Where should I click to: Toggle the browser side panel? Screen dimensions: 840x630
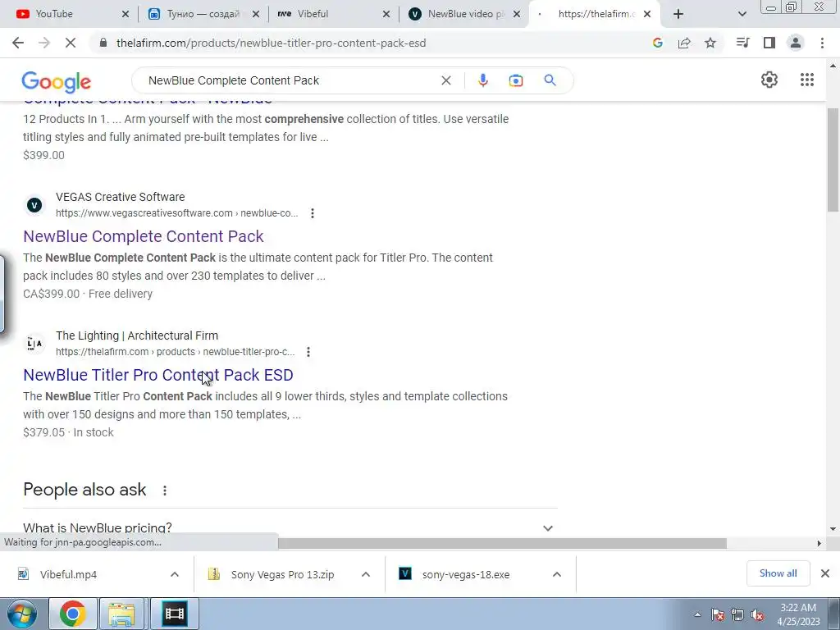tap(769, 43)
